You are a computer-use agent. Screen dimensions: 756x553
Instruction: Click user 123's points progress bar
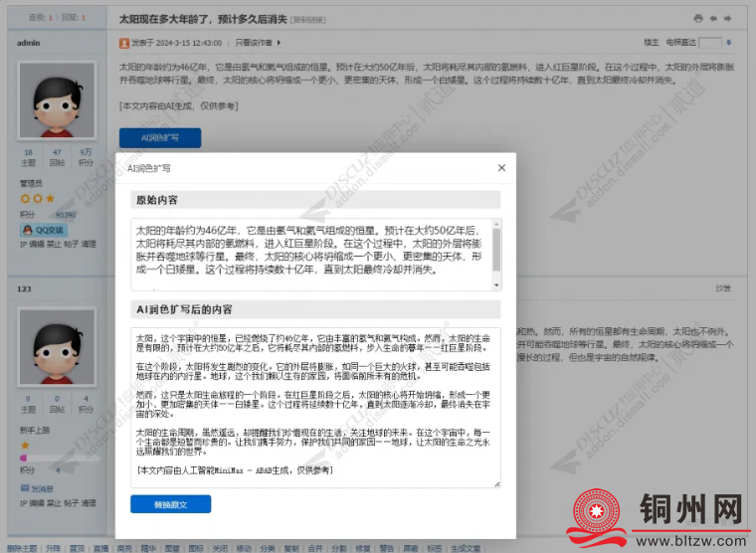coord(60,459)
